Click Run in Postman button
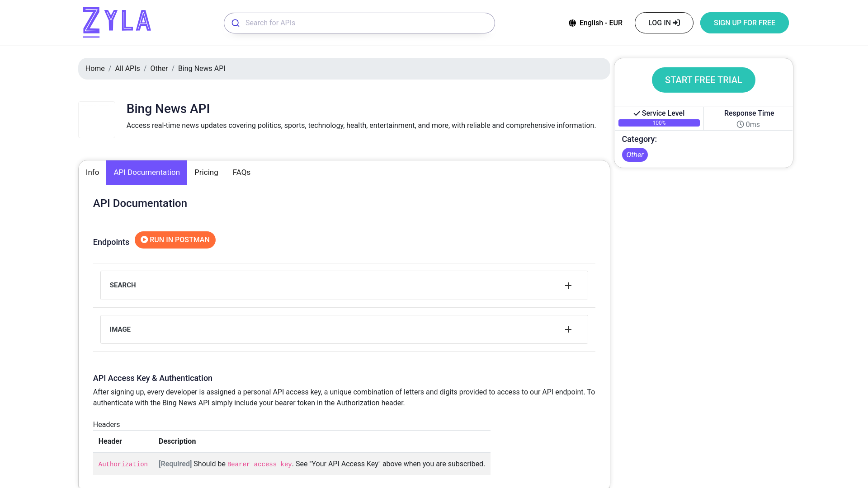The width and height of the screenshot is (868, 488). coord(175,240)
